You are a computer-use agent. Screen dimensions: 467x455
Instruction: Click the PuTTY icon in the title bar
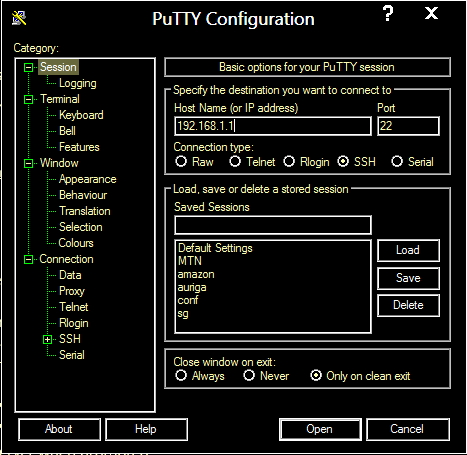pyautogui.click(x=19, y=18)
